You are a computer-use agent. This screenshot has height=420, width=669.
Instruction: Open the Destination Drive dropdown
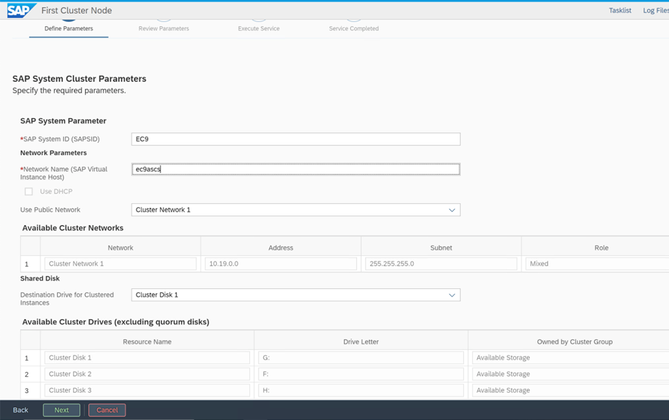pyautogui.click(x=296, y=295)
